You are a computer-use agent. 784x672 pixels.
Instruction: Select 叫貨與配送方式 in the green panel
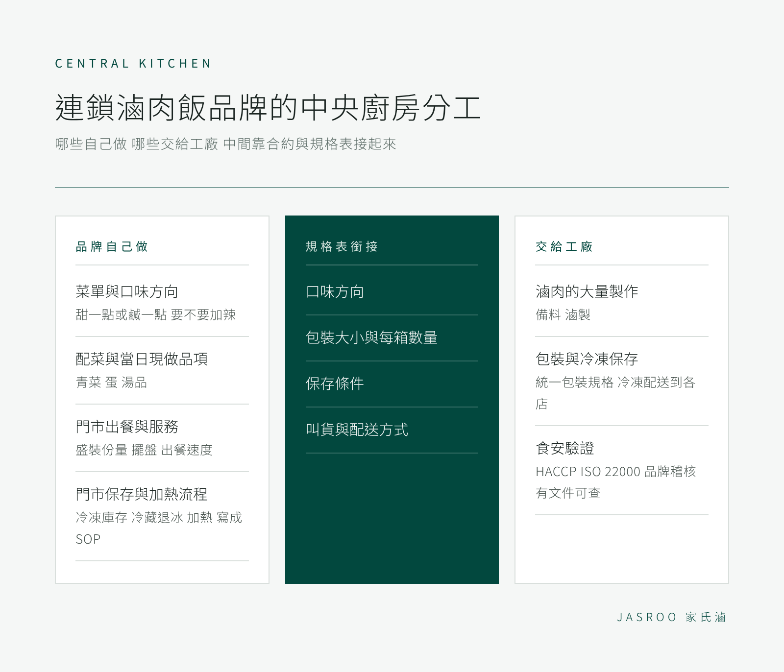click(x=357, y=430)
